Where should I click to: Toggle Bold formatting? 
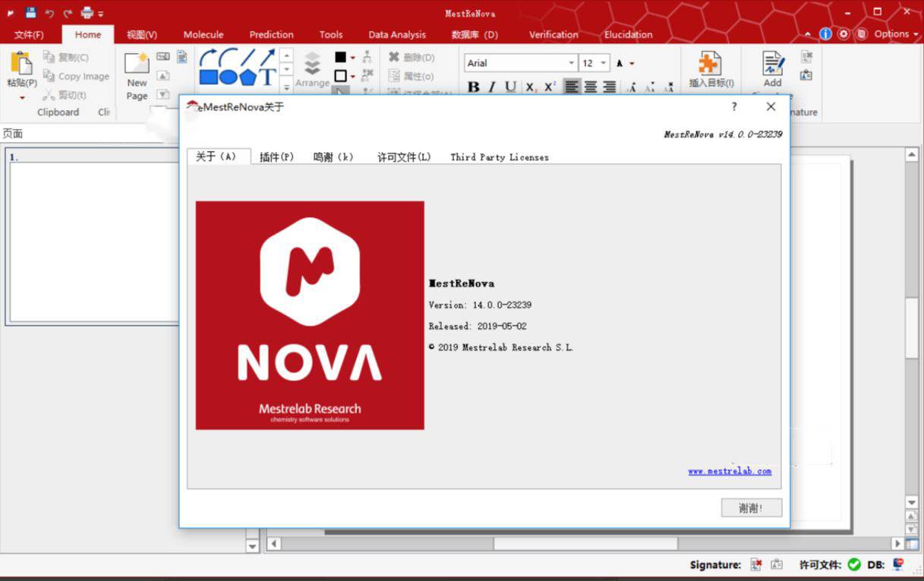coord(473,87)
